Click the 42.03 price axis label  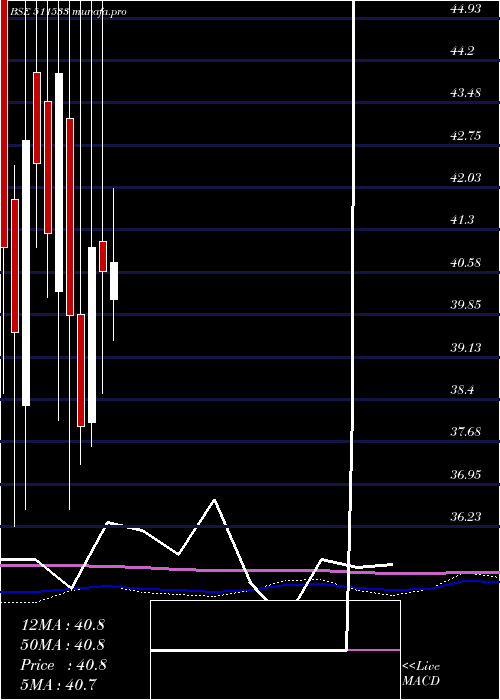[x=466, y=178]
